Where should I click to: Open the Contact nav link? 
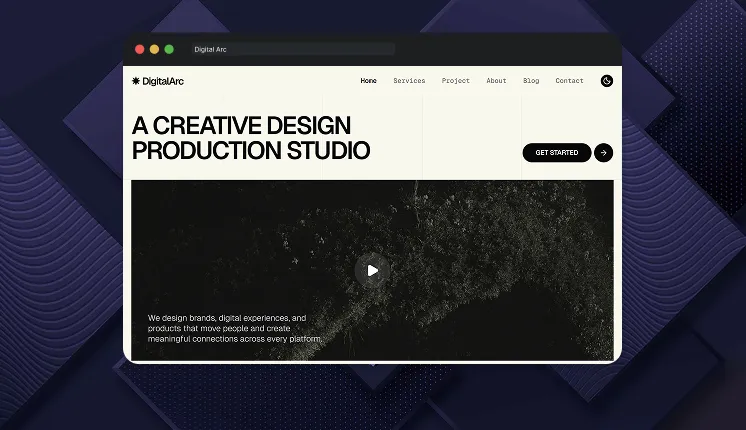pos(569,81)
